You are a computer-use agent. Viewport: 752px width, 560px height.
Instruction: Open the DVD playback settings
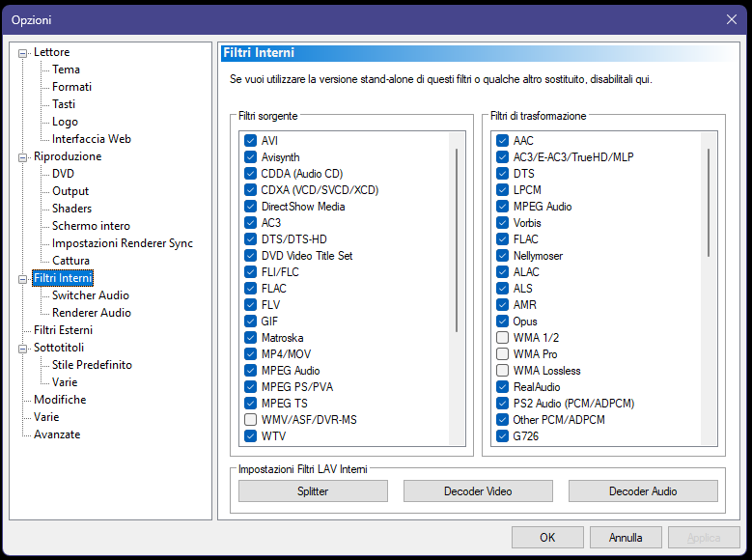(63, 174)
